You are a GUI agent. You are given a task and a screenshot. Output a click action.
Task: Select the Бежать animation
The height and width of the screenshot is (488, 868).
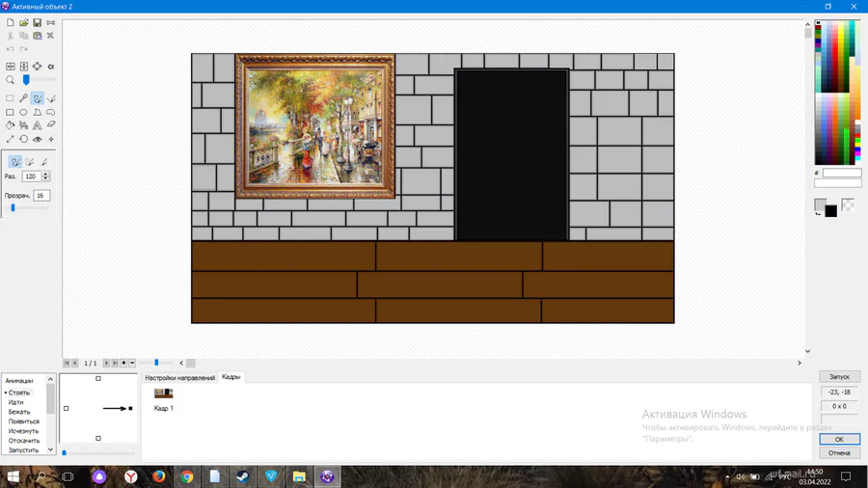(x=19, y=412)
